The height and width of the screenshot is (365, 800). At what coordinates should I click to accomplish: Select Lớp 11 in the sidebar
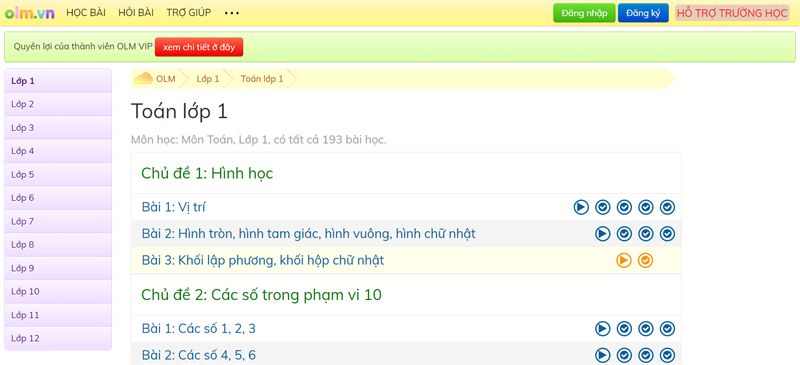[58, 315]
